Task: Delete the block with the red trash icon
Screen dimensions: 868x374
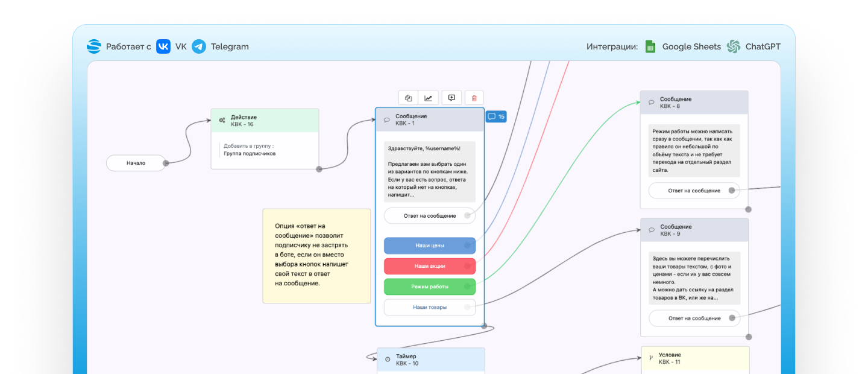Action: [474, 98]
